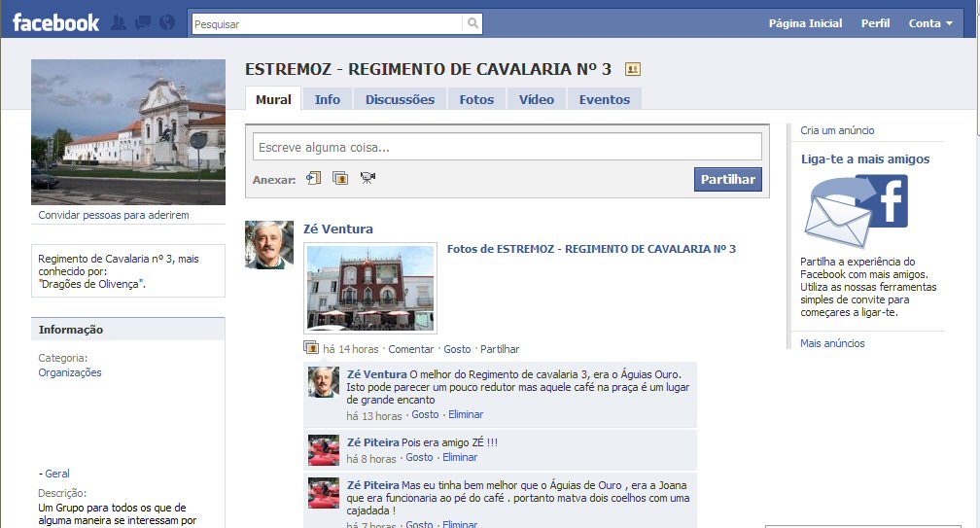Click photo icon beside 'há 14 horas'
Viewport: 980px width, 528px height.
[x=311, y=347]
